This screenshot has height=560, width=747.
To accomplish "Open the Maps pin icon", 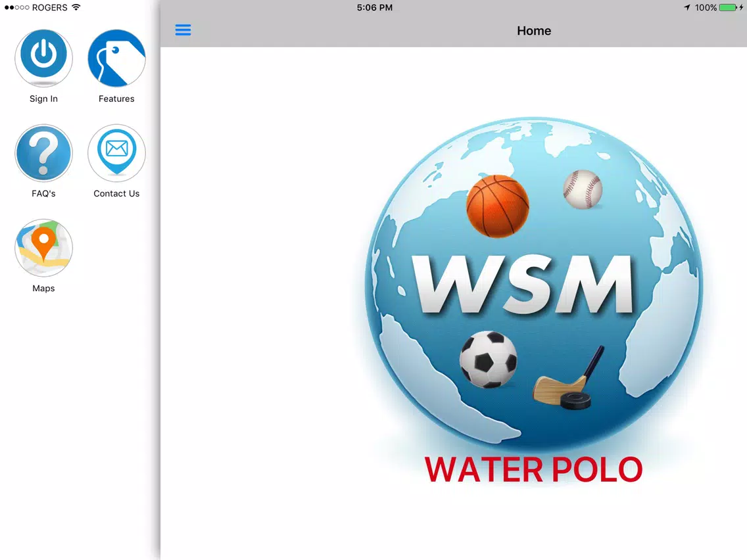I will [43, 248].
